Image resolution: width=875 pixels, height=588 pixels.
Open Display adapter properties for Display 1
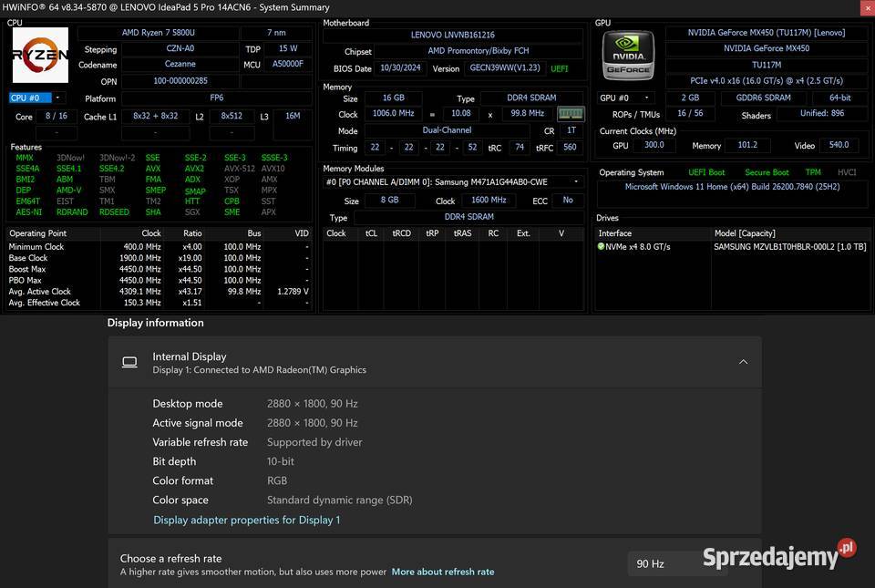(247, 520)
